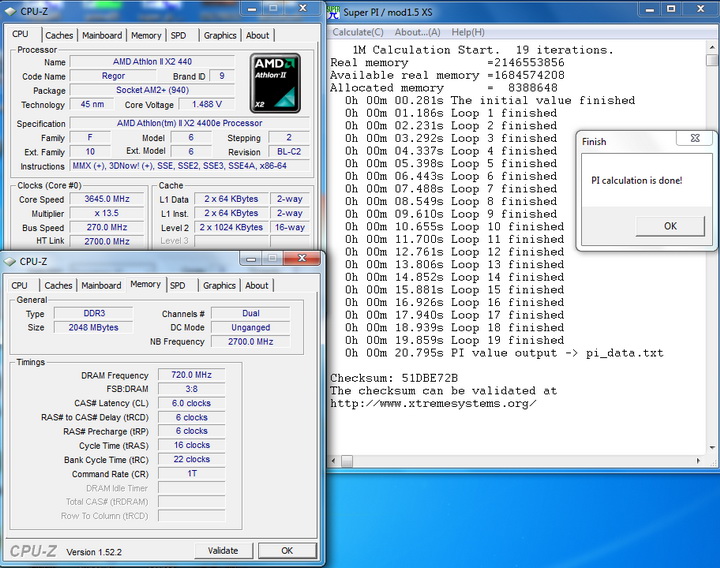Open SPD tab in top CPU-Z window
The height and width of the screenshot is (568, 720).
pos(179,35)
